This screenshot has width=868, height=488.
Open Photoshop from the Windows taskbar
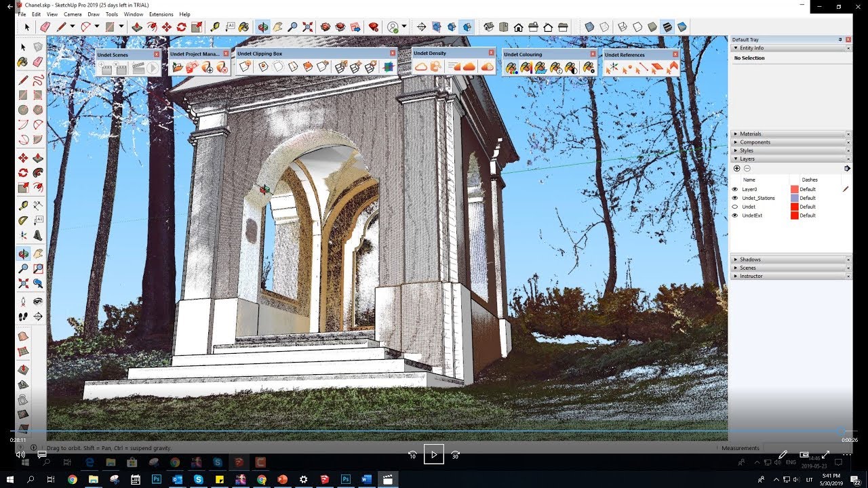[x=157, y=479]
